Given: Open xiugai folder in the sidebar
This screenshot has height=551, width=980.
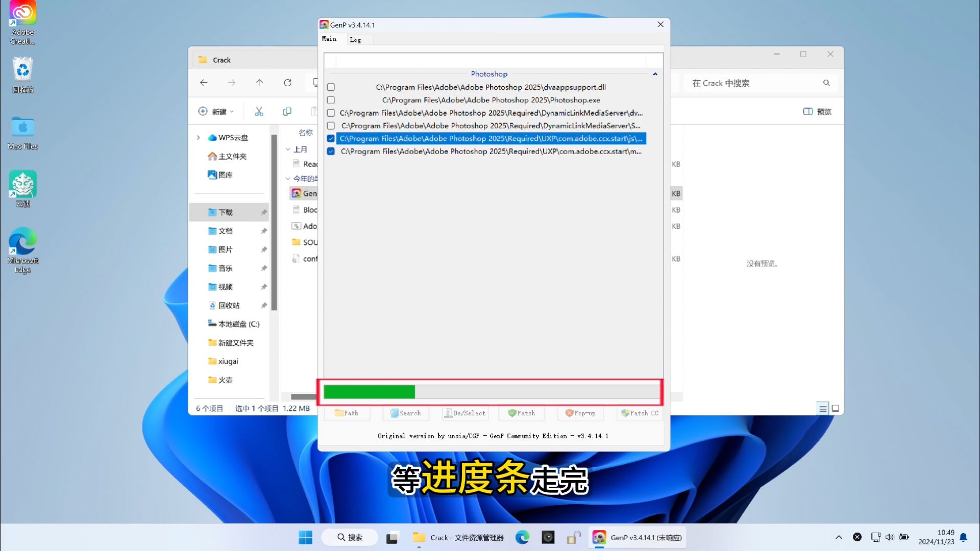Looking at the screenshot, I should tap(223, 361).
